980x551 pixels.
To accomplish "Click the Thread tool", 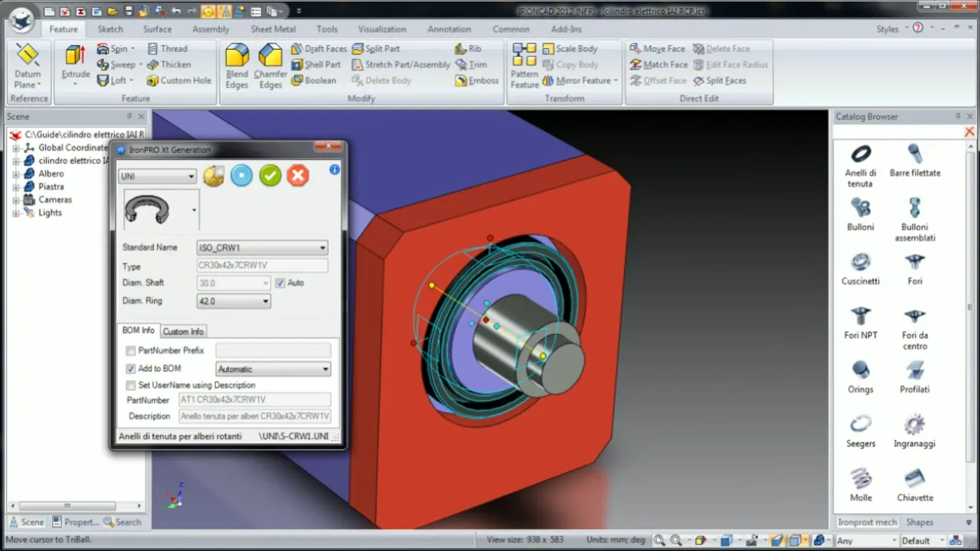I will point(167,48).
